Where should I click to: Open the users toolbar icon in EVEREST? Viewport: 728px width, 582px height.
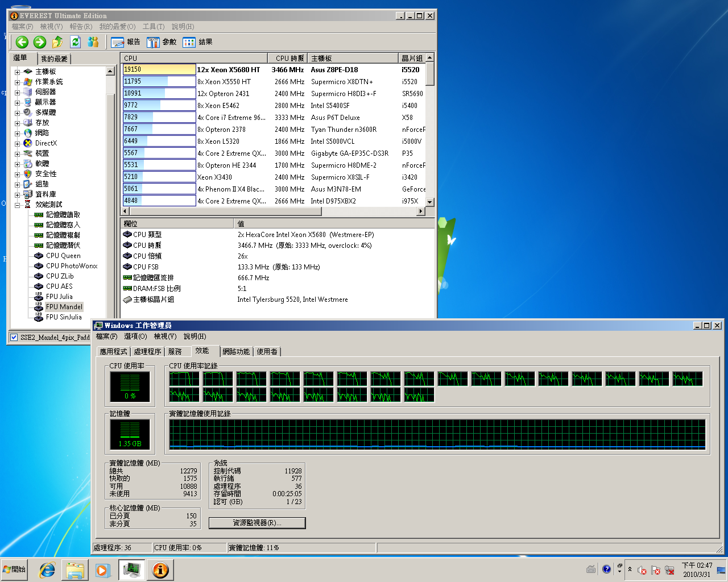click(x=93, y=41)
